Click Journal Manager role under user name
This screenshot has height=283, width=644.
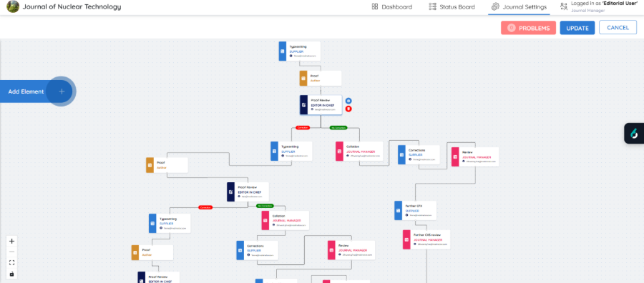pos(587,11)
